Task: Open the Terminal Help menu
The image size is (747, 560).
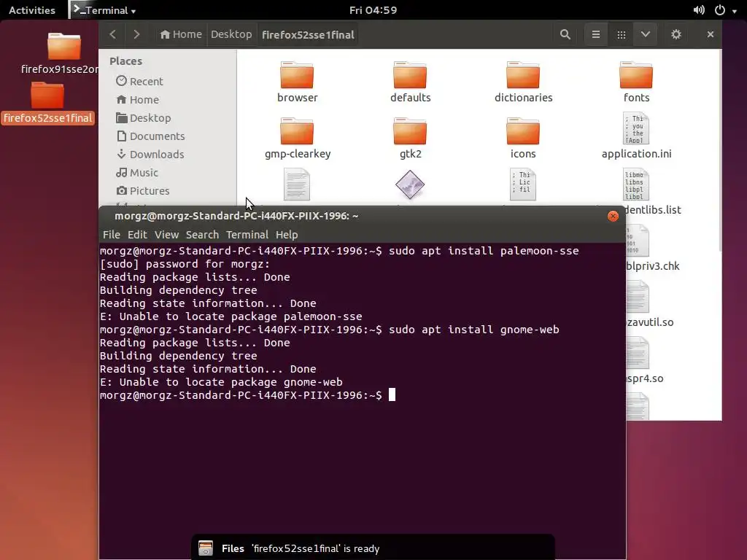Action: click(287, 235)
